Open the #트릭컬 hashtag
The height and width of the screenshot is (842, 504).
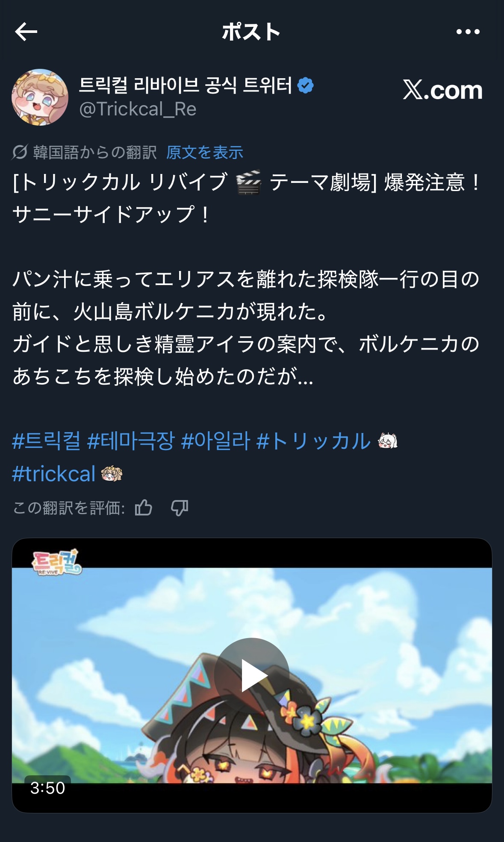tap(46, 441)
